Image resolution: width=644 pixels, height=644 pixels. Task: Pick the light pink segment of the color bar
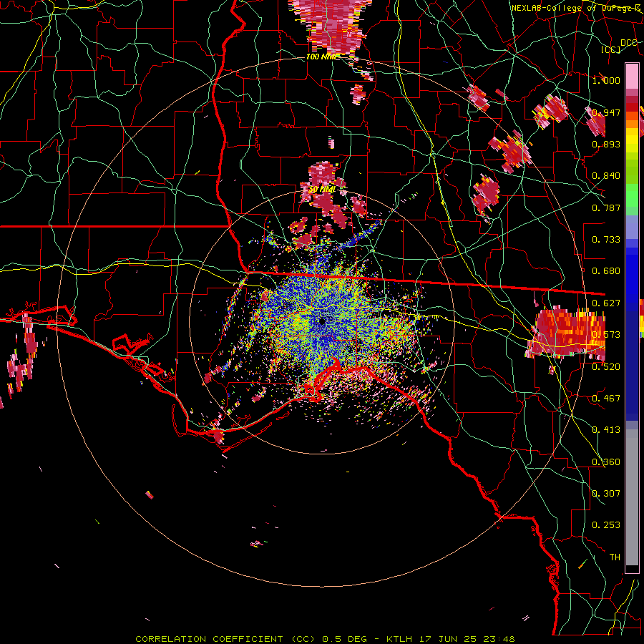(632, 76)
